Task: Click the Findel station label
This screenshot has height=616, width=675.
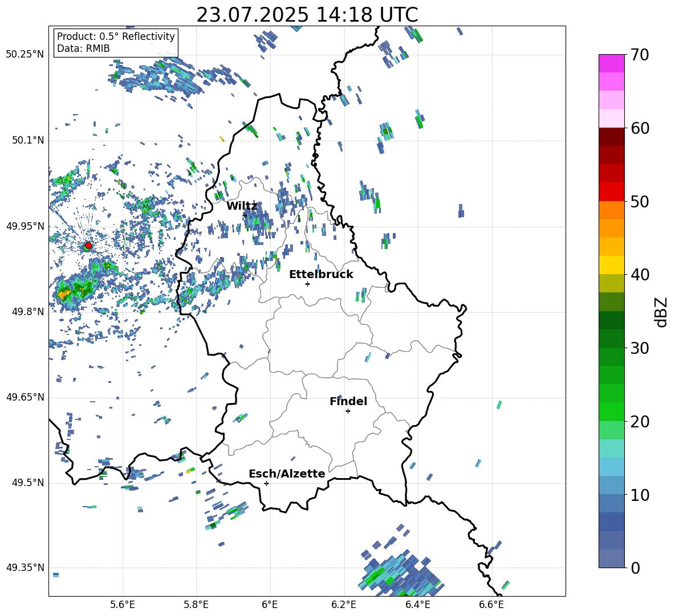Action: (x=348, y=401)
